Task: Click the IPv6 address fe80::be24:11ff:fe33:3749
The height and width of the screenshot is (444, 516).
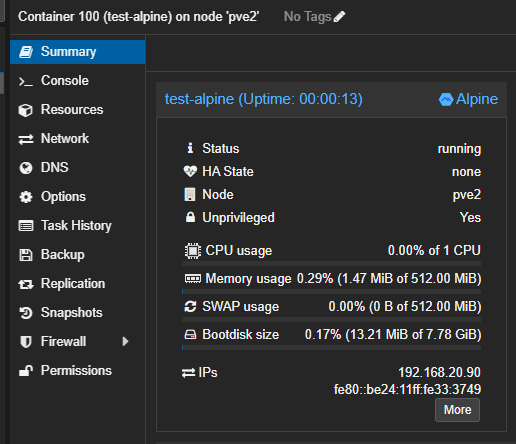Action: tap(407, 389)
